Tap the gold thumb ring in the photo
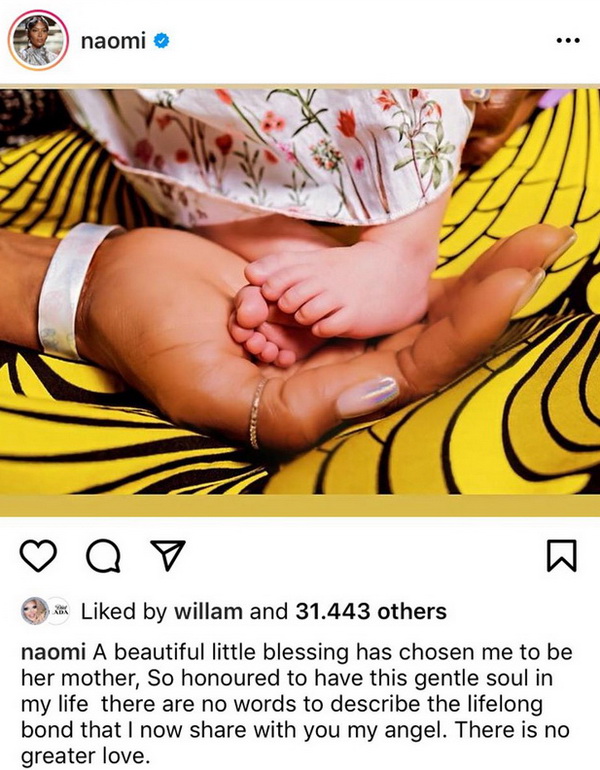 256,413
